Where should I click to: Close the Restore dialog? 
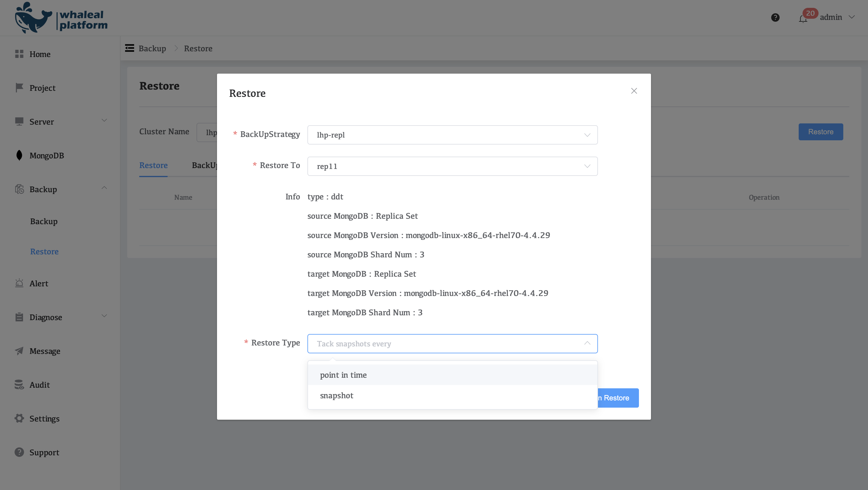(634, 91)
